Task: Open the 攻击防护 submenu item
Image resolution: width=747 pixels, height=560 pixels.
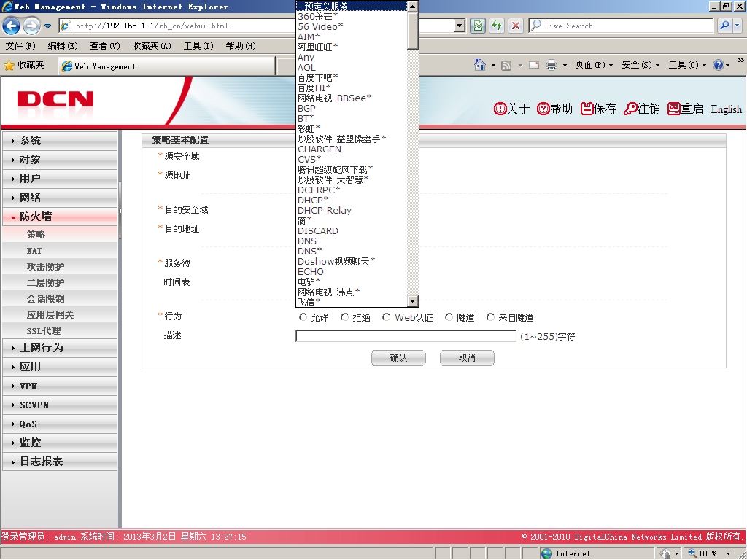Action: pos(60,267)
